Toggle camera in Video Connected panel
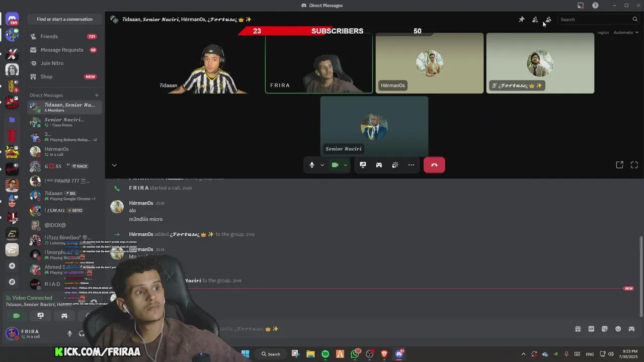This screenshot has height=362, width=644. [17, 316]
